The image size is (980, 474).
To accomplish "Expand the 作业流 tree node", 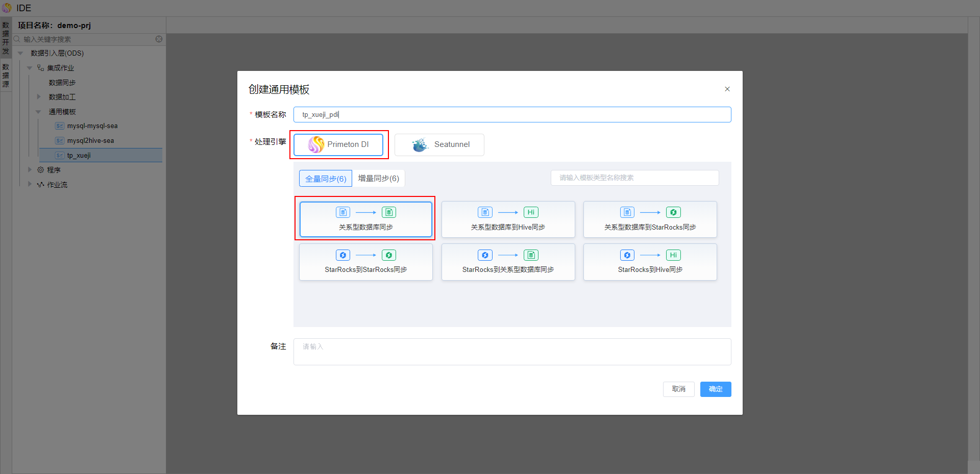I will [30, 185].
